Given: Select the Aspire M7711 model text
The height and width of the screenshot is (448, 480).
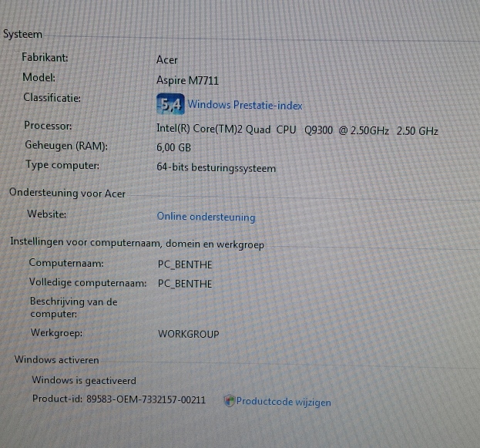Looking at the screenshot, I should click(187, 81).
